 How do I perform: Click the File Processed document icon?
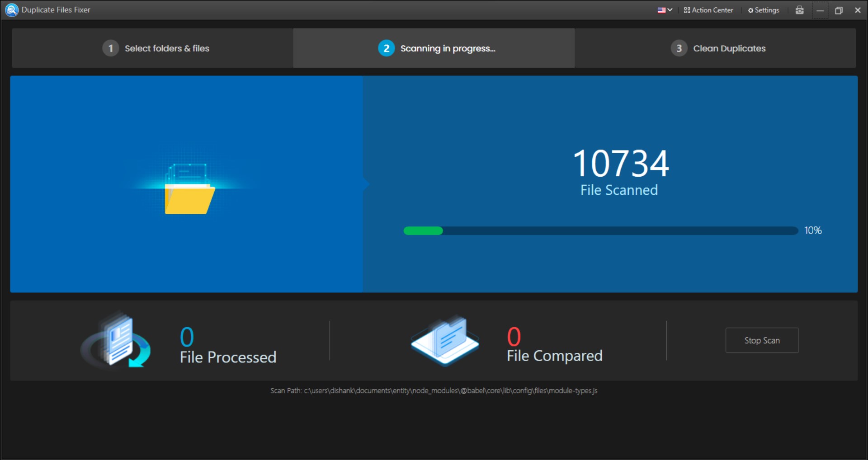(117, 341)
